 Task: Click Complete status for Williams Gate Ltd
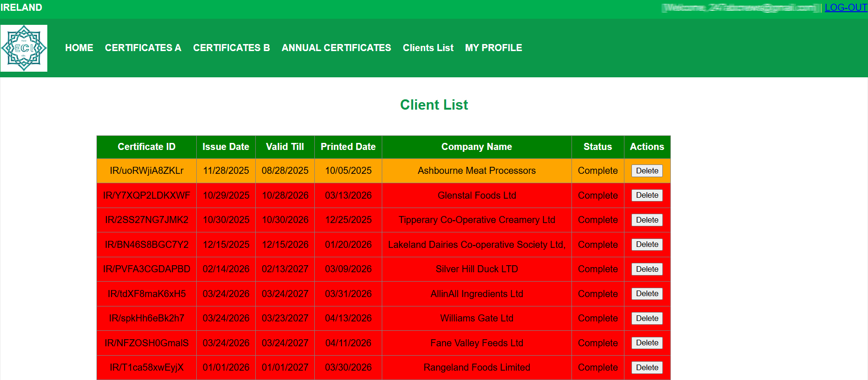coord(598,318)
